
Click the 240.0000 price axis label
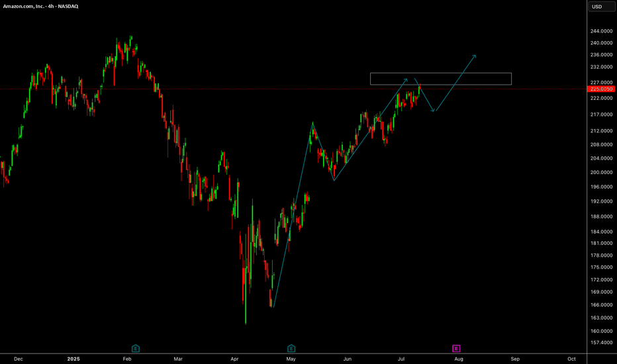(x=601, y=43)
